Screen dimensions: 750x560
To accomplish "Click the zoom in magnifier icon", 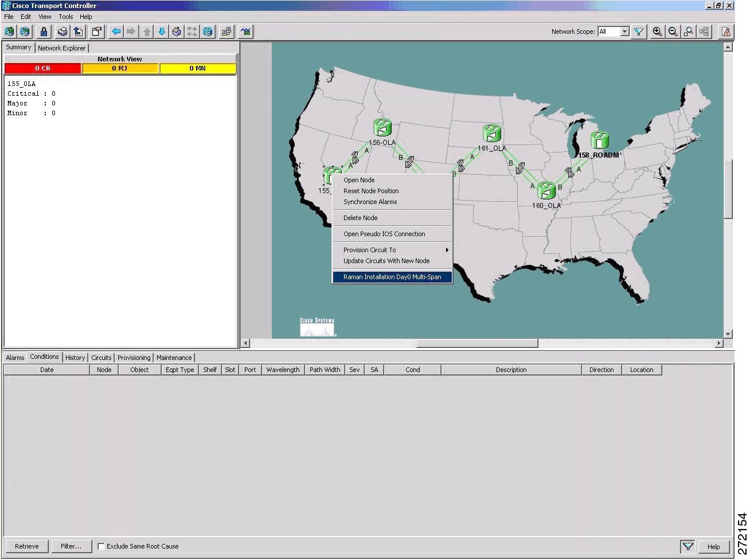I will [658, 32].
